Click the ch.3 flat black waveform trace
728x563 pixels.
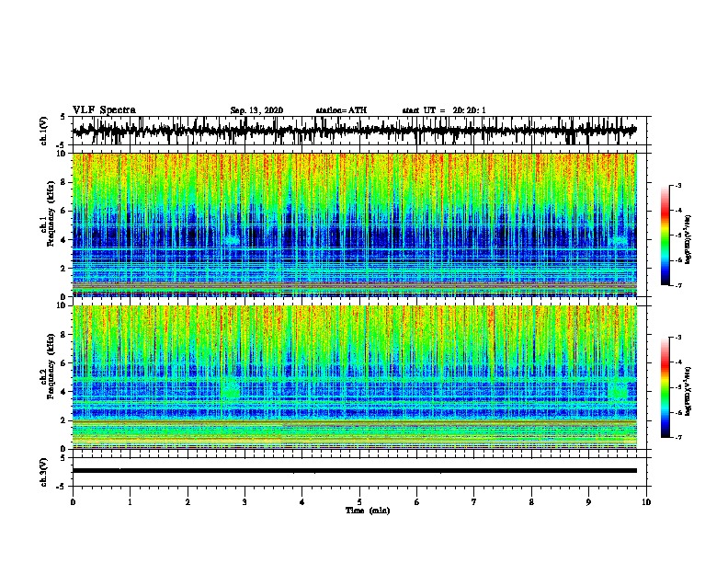click(x=354, y=471)
